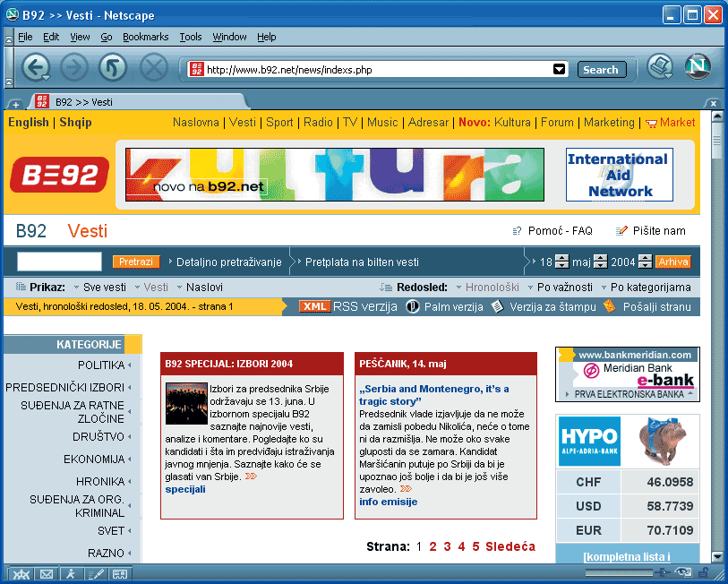Open the Composer component in the status bar
Image resolution: width=728 pixels, height=584 pixels.
pyautogui.click(x=96, y=574)
